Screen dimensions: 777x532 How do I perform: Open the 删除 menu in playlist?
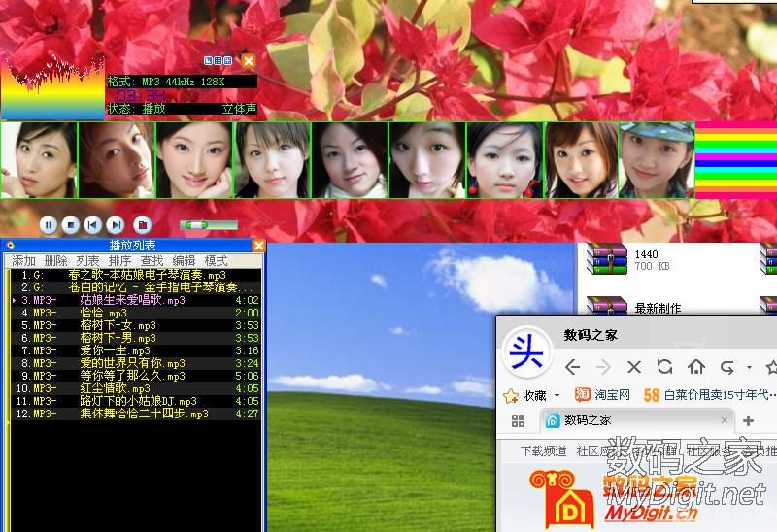[x=55, y=260]
